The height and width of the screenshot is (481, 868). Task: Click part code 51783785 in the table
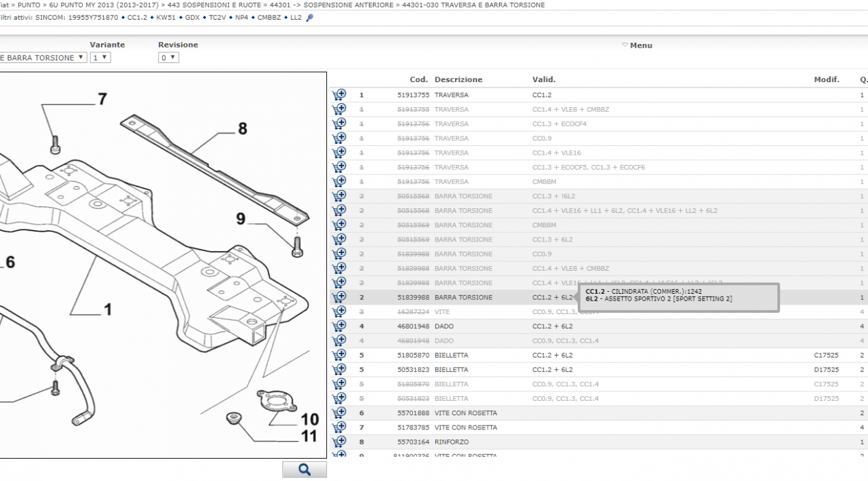pos(413,427)
